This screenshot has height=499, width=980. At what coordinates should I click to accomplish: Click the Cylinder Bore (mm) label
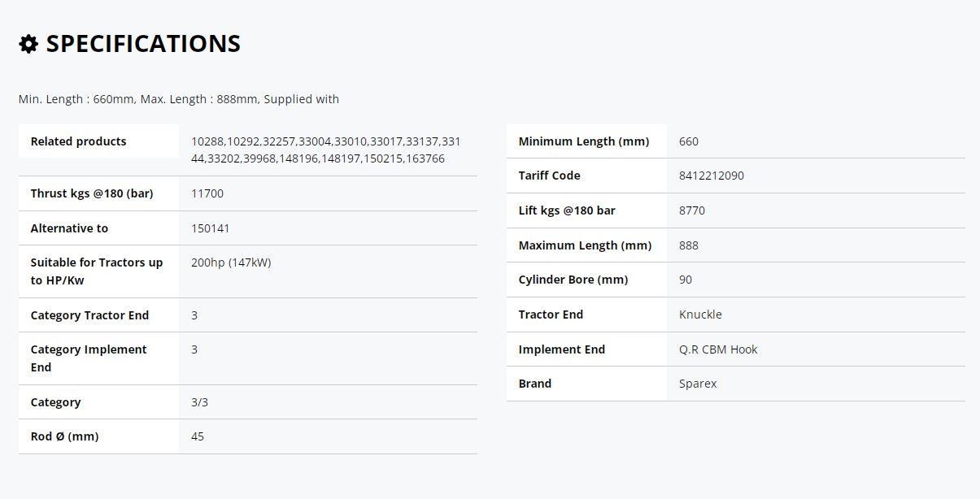coord(573,280)
